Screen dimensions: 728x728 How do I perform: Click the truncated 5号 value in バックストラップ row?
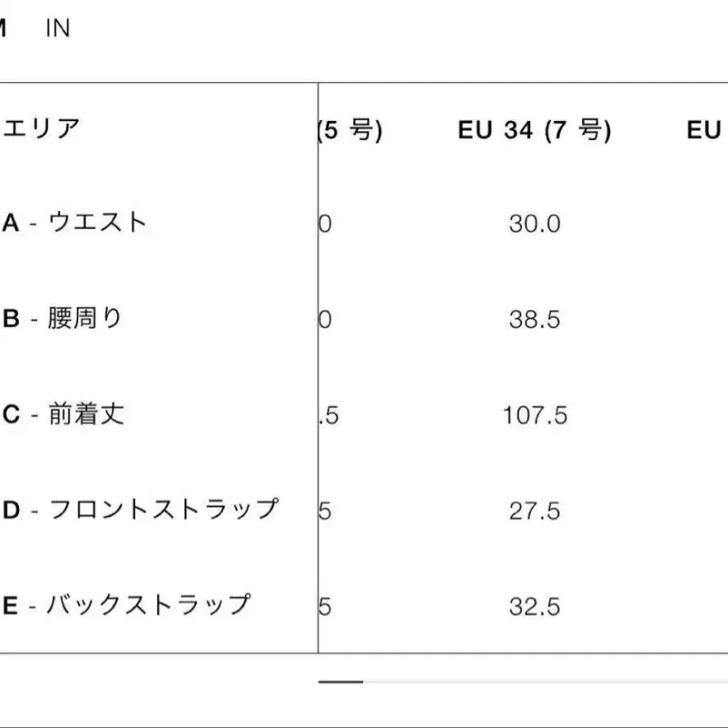click(325, 607)
